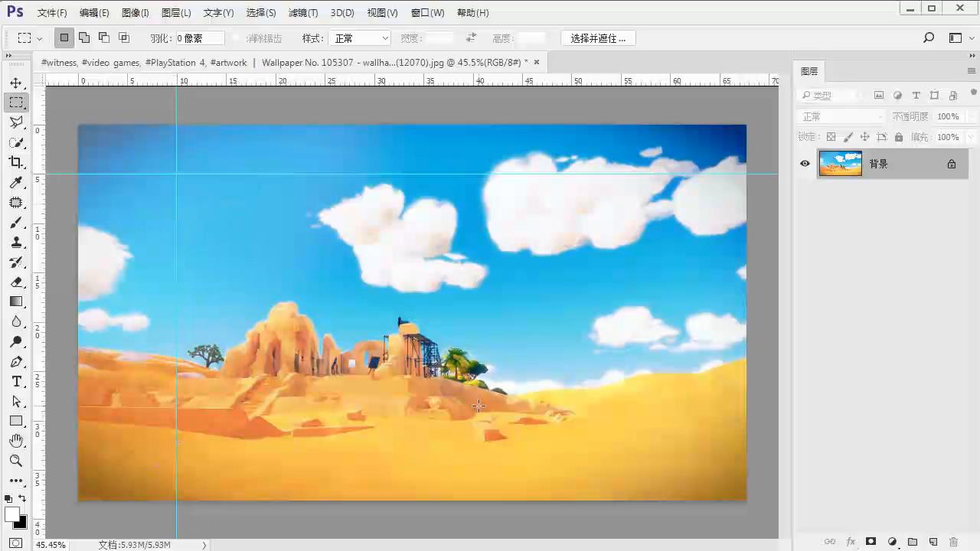Open the layer blend mode 正常 dropdown

click(841, 116)
